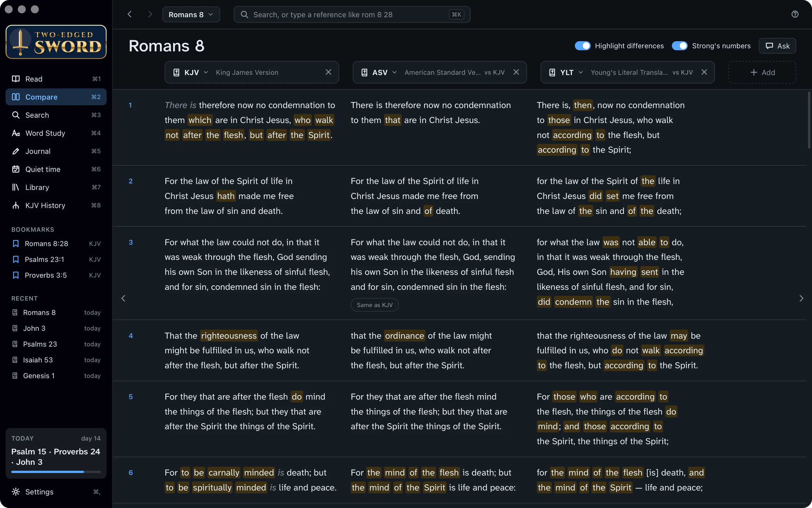Screen dimensions: 812x508
Task: Click the Same as KJV badge
Action: click(374, 305)
